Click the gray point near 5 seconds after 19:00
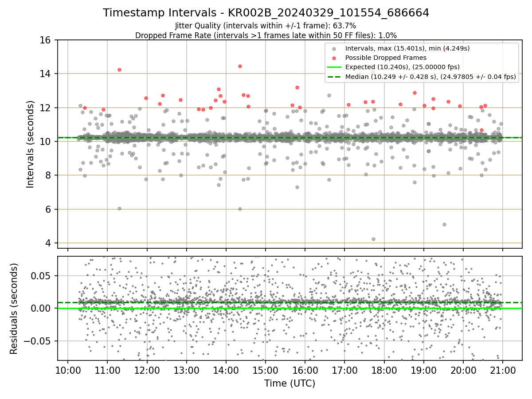 click(x=444, y=224)
